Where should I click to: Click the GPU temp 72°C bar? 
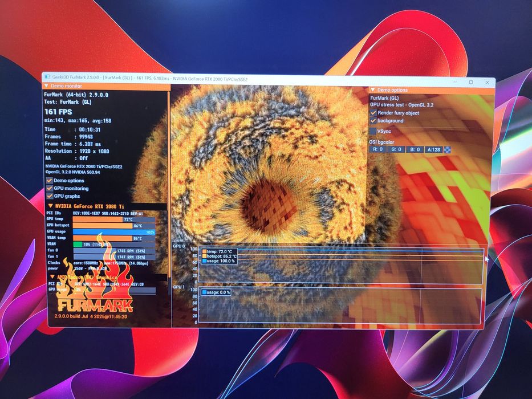(114, 219)
